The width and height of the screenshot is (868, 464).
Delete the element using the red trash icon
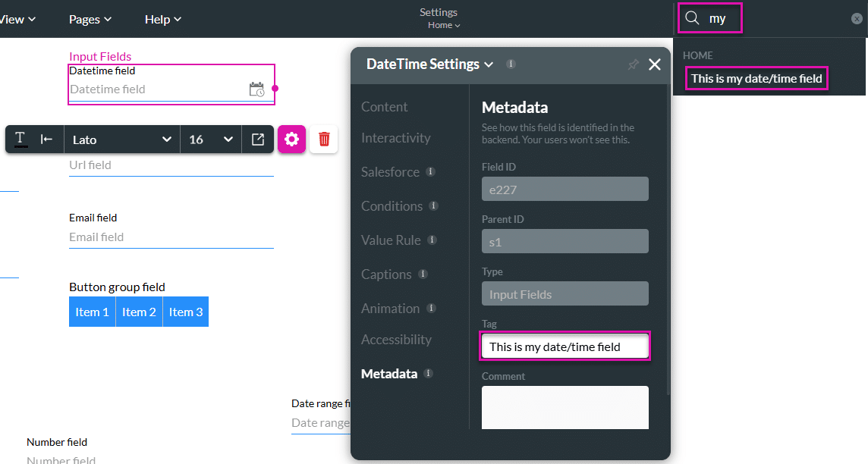click(324, 140)
